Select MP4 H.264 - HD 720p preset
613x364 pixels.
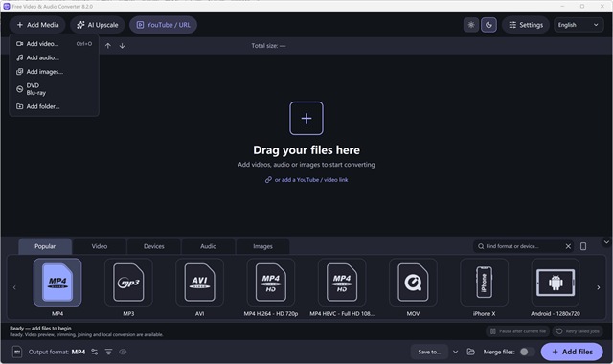coord(271,283)
